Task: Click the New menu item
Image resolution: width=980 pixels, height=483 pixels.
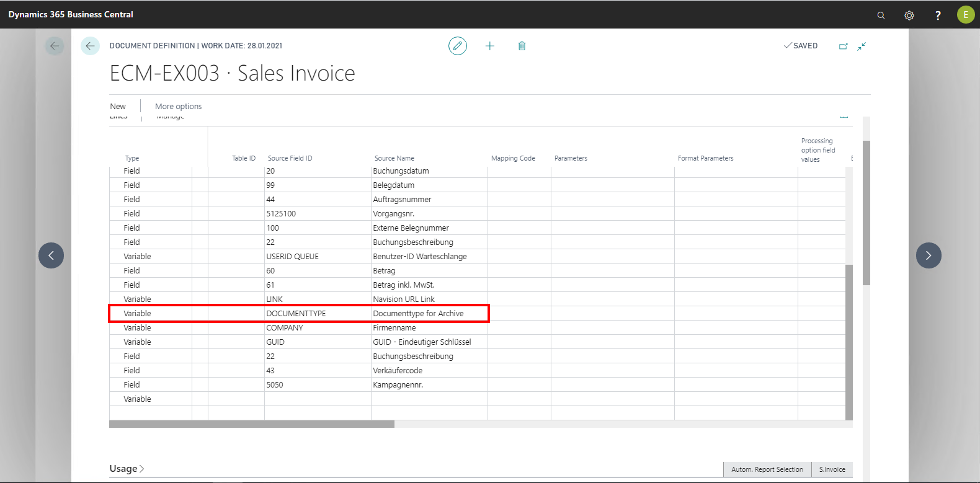Action: click(118, 107)
